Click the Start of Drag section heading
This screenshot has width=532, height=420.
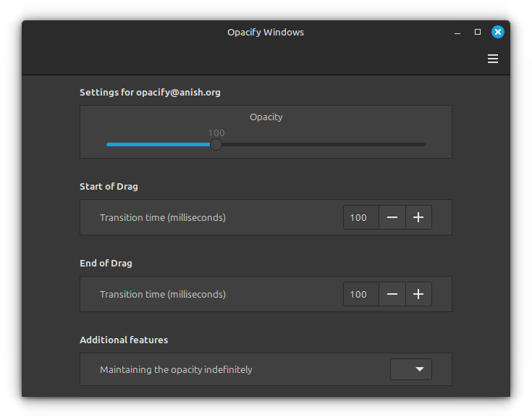click(x=109, y=186)
